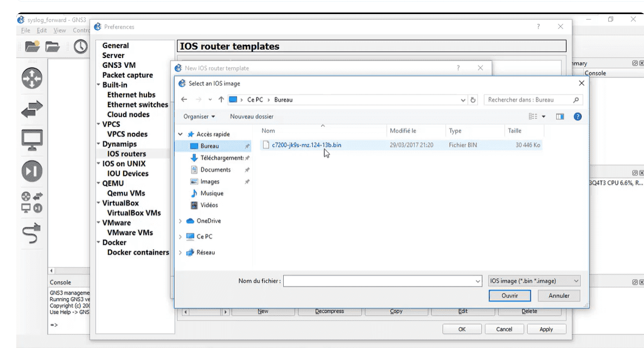Image resolution: width=644 pixels, height=348 pixels.
Task: Open the View menu in GNS3
Action: coord(60,30)
